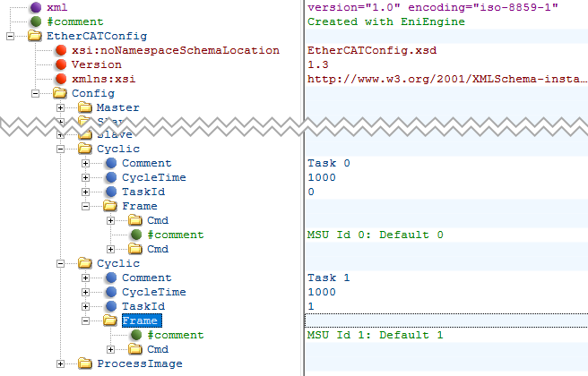Screen dimensions: 588x376
Task: Click blue icon of TaskId valued 0
Action: click(111, 192)
